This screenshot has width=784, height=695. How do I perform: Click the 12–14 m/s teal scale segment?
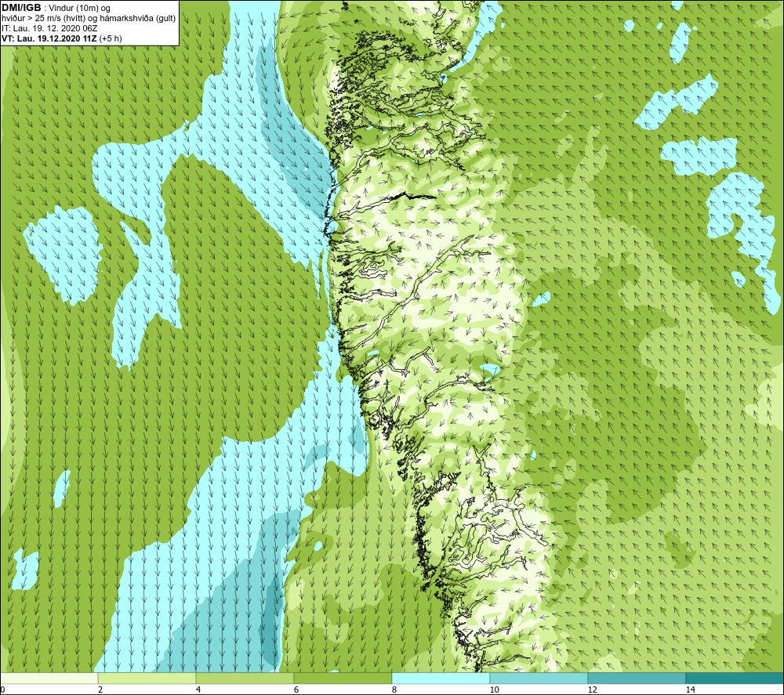pos(637,678)
